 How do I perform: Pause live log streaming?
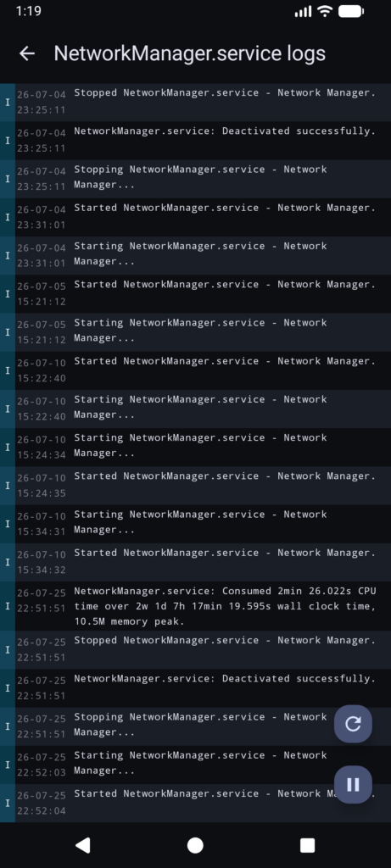[x=353, y=784]
